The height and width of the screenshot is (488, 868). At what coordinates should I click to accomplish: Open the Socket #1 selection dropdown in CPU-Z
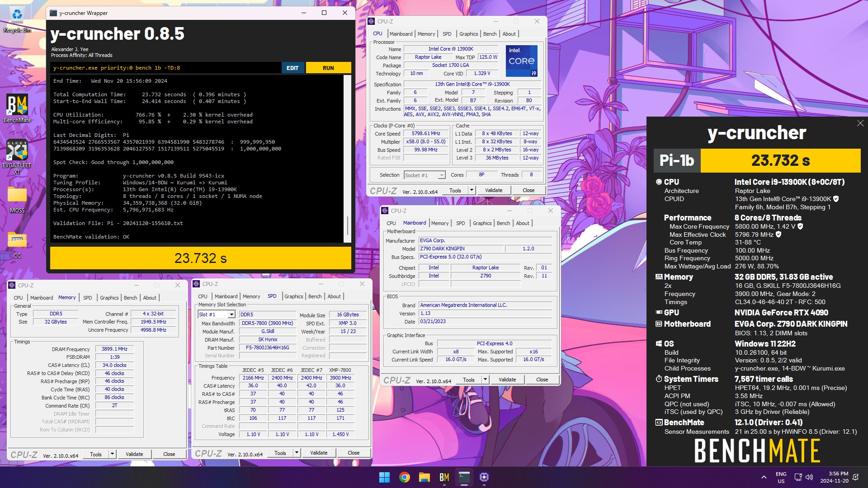tap(425, 175)
